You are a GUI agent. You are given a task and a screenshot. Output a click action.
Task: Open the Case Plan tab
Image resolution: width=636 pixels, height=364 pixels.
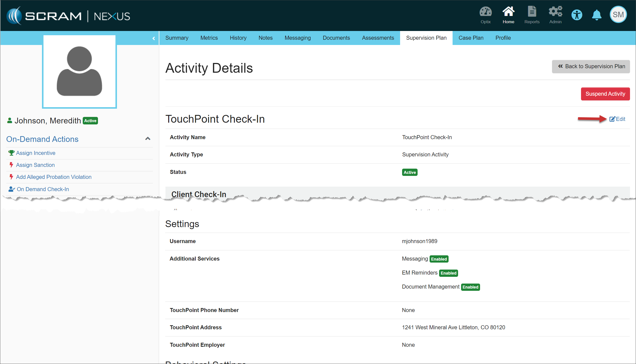471,38
